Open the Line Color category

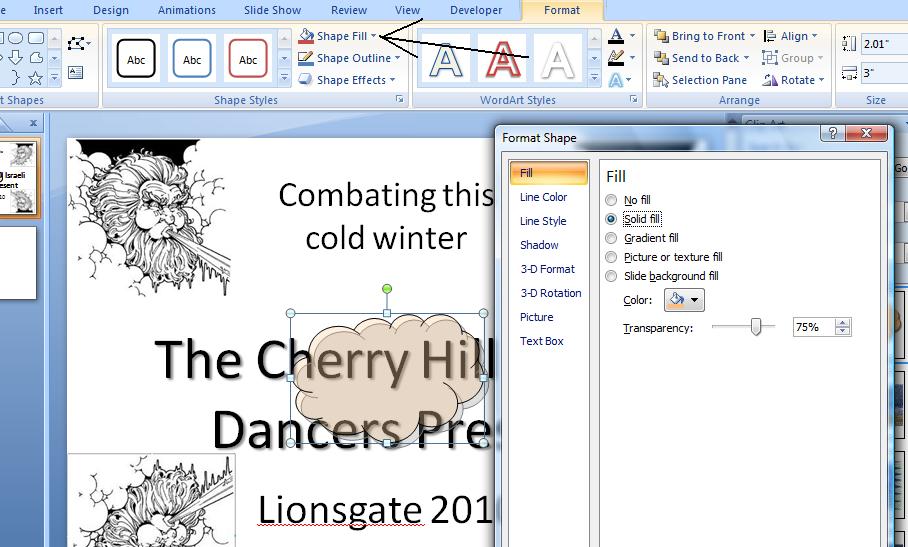(543, 197)
